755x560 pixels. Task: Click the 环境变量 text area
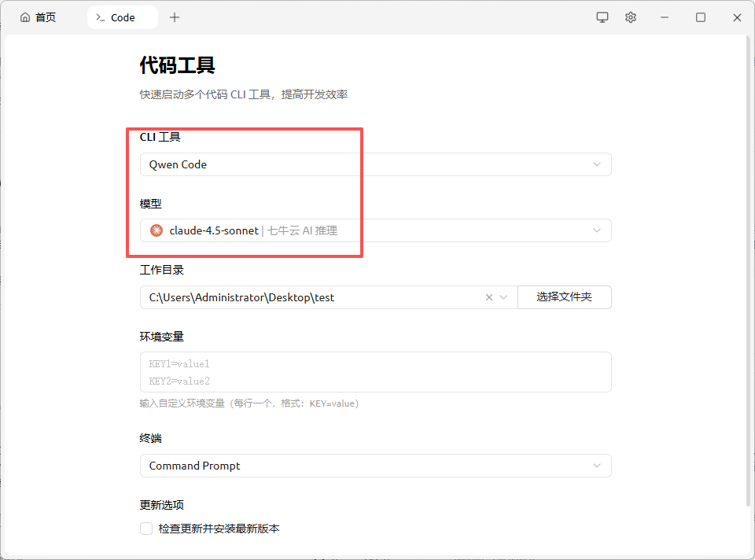(x=375, y=372)
